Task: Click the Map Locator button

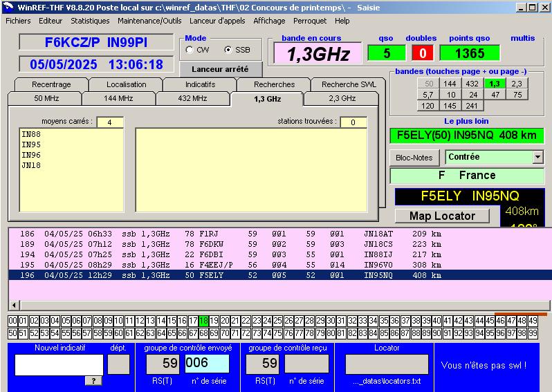Action: [x=443, y=216]
